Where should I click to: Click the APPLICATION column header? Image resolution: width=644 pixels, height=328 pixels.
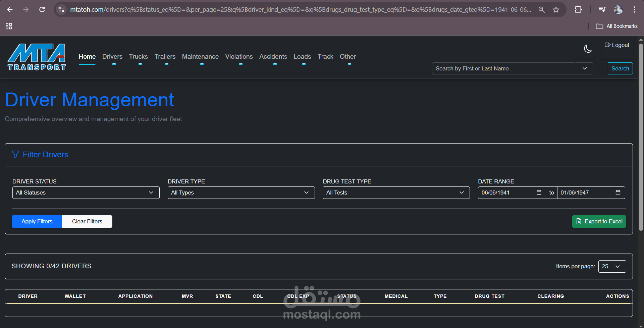136,296
